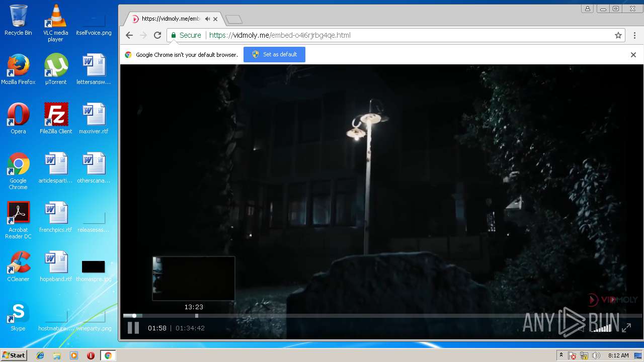The width and height of the screenshot is (644, 362).
Task: Select releasesas... desktop file
Action: (x=94, y=221)
